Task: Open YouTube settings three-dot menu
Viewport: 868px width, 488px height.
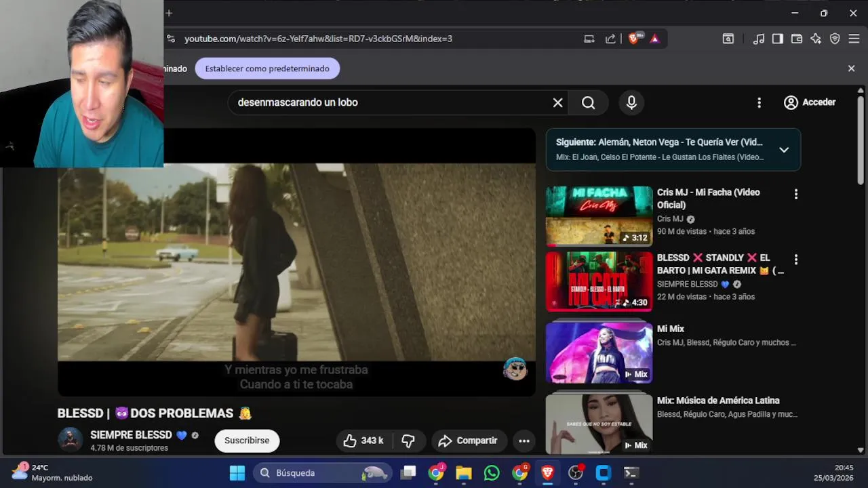Action: point(759,102)
